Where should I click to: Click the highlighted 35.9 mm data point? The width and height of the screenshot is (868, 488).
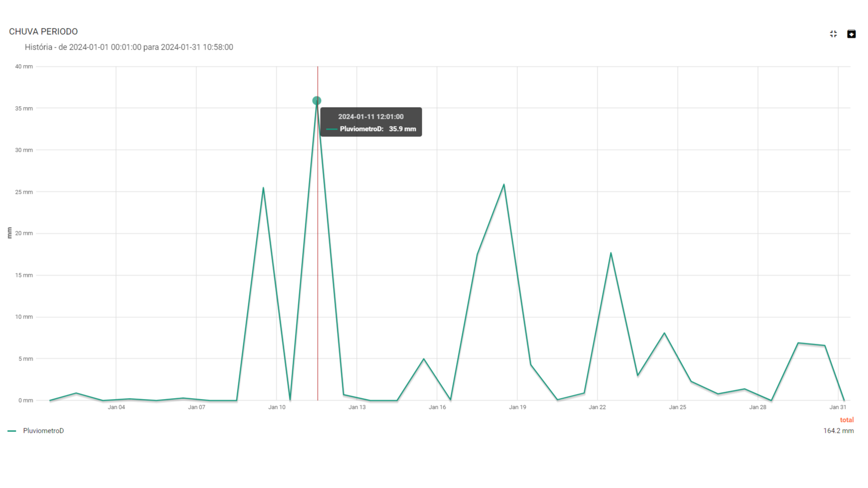pos(317,101)
